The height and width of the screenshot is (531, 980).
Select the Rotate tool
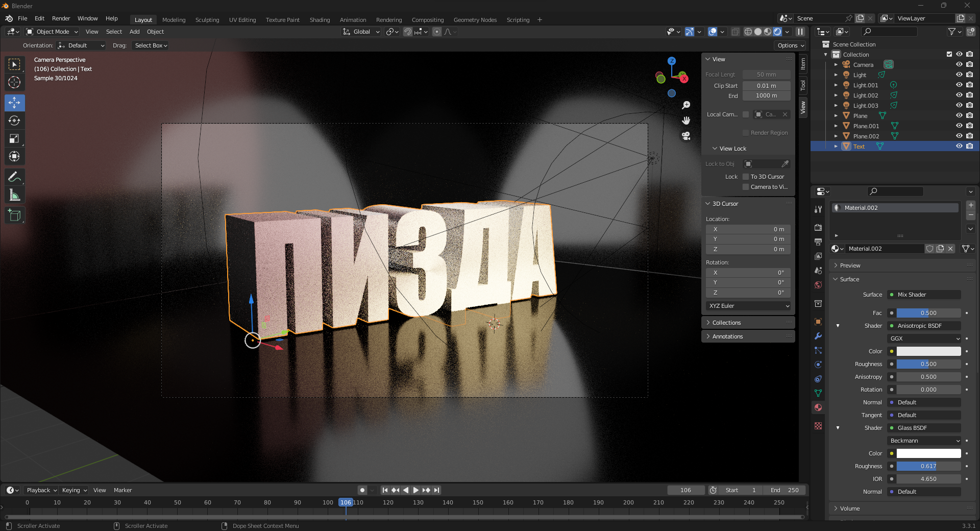pos(14,120)
